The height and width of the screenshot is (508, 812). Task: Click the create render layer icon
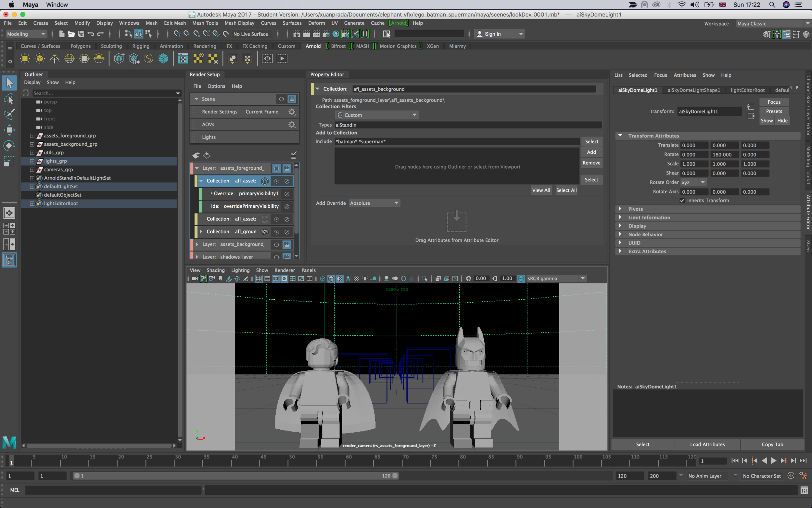(x=196, y=155)
